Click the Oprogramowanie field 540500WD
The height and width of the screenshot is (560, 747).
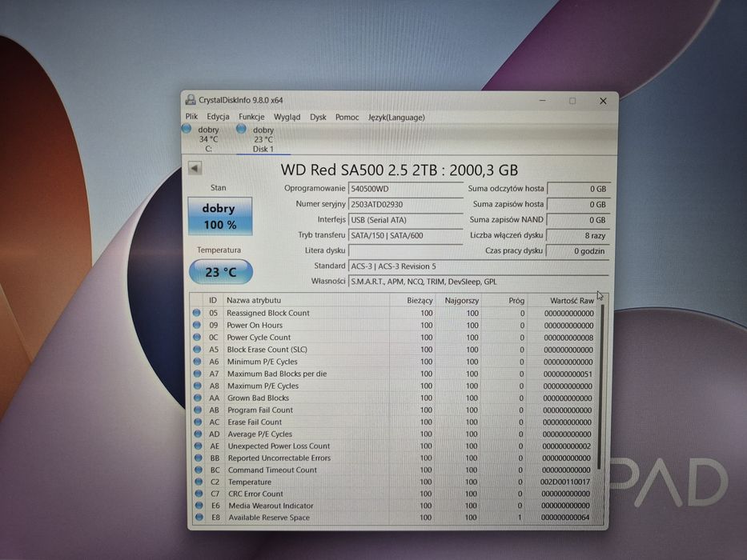[x=406, y=189]
